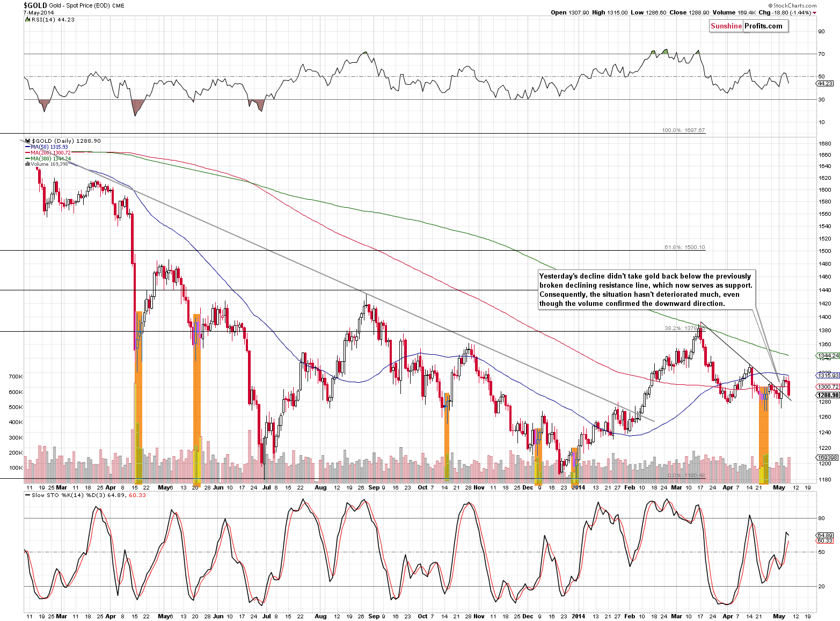Click the 90 level on RSI axis
This screenshot has height=621, width=840.
coord(821,31)
